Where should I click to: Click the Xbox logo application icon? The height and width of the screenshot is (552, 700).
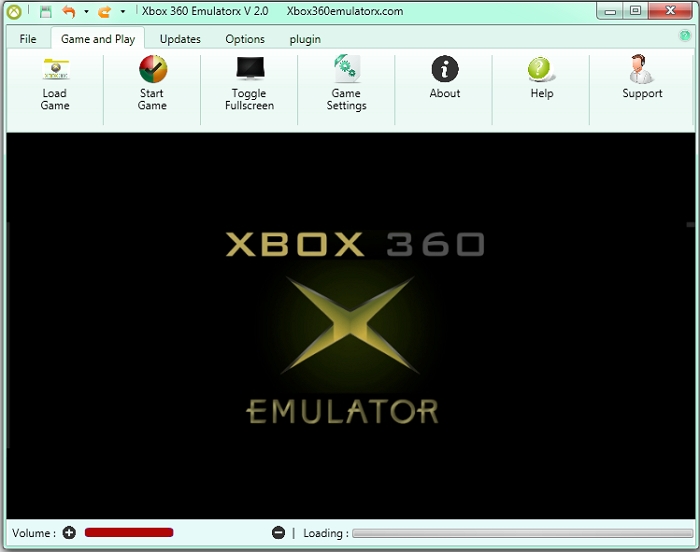point(14,12)
